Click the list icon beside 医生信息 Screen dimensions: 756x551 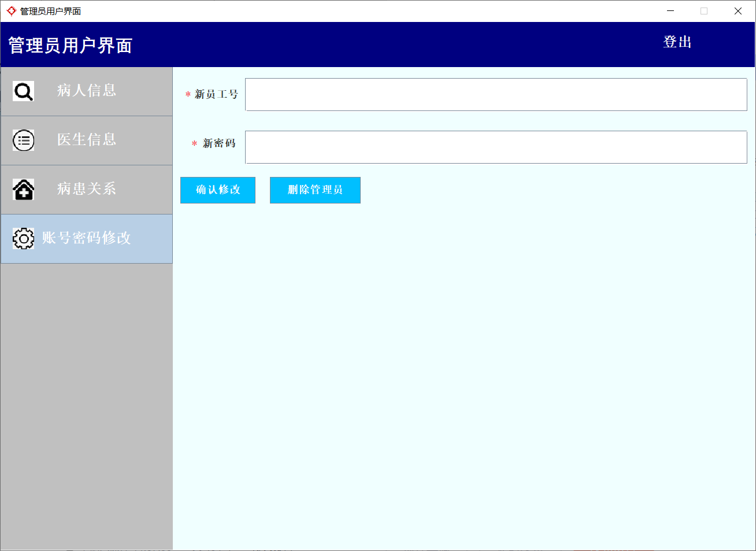tap(24, 140)
